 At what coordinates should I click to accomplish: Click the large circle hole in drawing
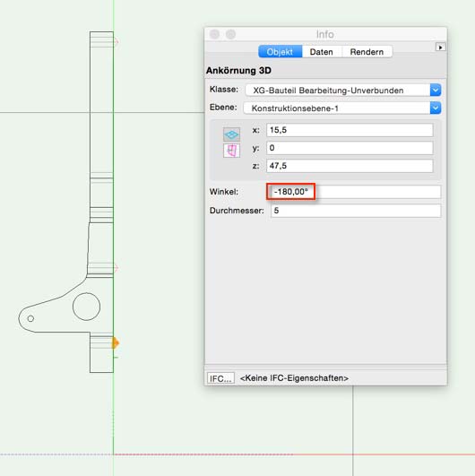[87, 307]
